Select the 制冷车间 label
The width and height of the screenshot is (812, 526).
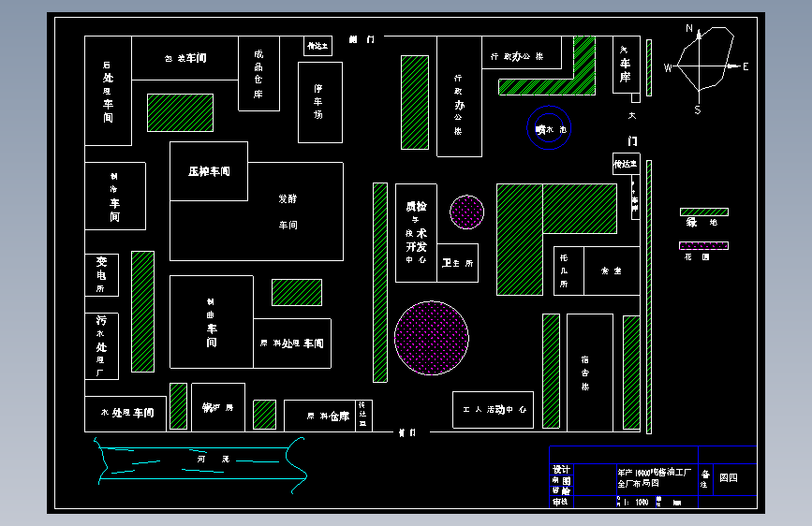[x=114, y=197]
